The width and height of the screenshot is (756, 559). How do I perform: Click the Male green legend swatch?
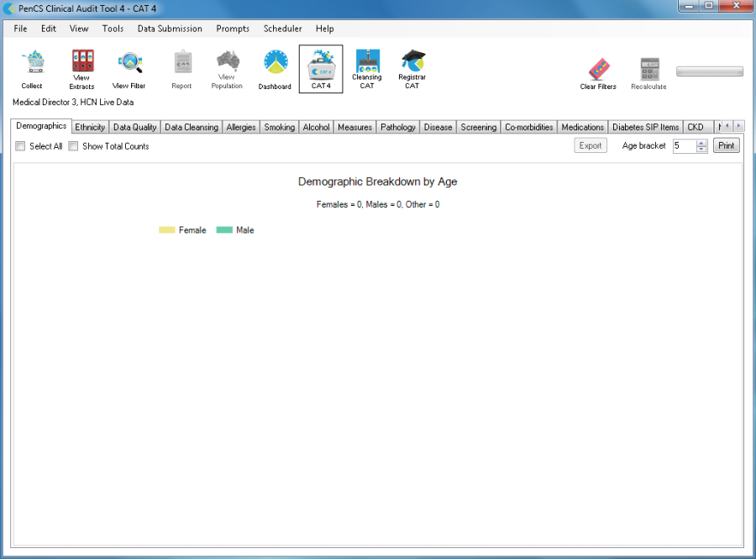click(x=224, y=230)
